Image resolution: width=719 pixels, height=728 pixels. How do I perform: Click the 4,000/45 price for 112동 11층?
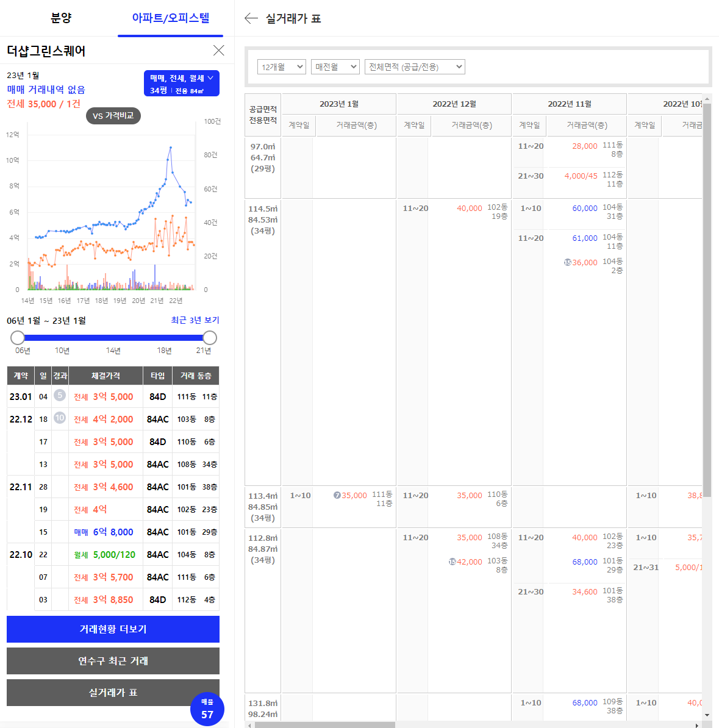(581, 176)
